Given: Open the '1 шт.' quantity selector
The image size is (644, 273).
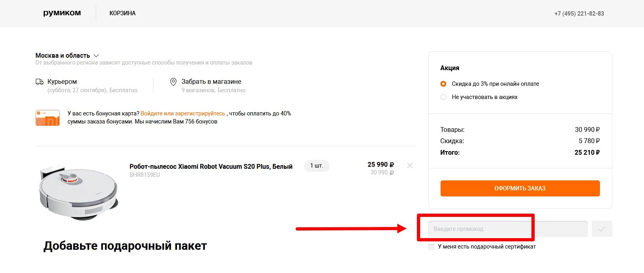Looking at the screenshot, I should pos(316,166).
